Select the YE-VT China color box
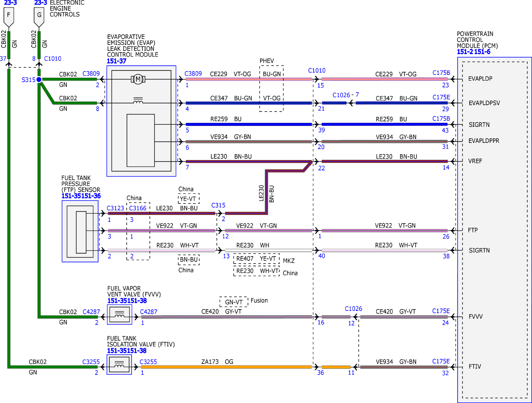Screen dimensions: 532x403 click(x=189, y=199)
